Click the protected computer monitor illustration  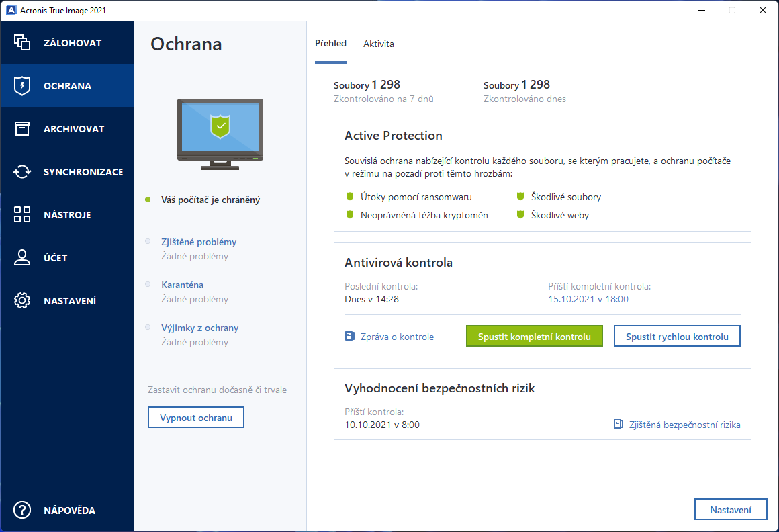coord(220,134)
